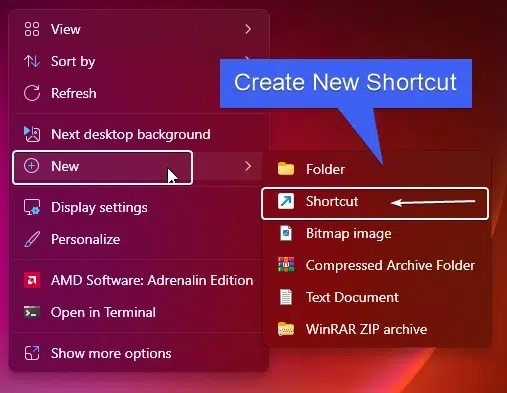Screen dimensions: 507x393
Task: Expand the View submenu chevron
Action: pyautogui.click(x=248, y=29)
